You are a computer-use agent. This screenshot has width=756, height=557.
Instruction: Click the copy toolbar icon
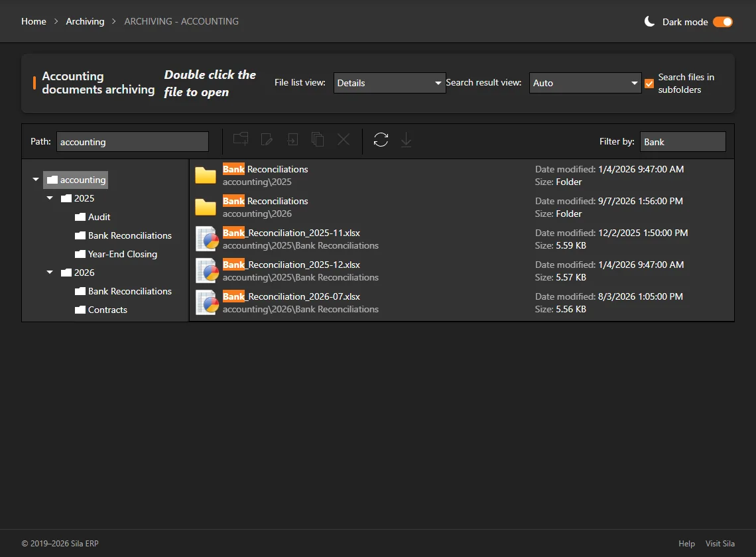click(318, 139)
